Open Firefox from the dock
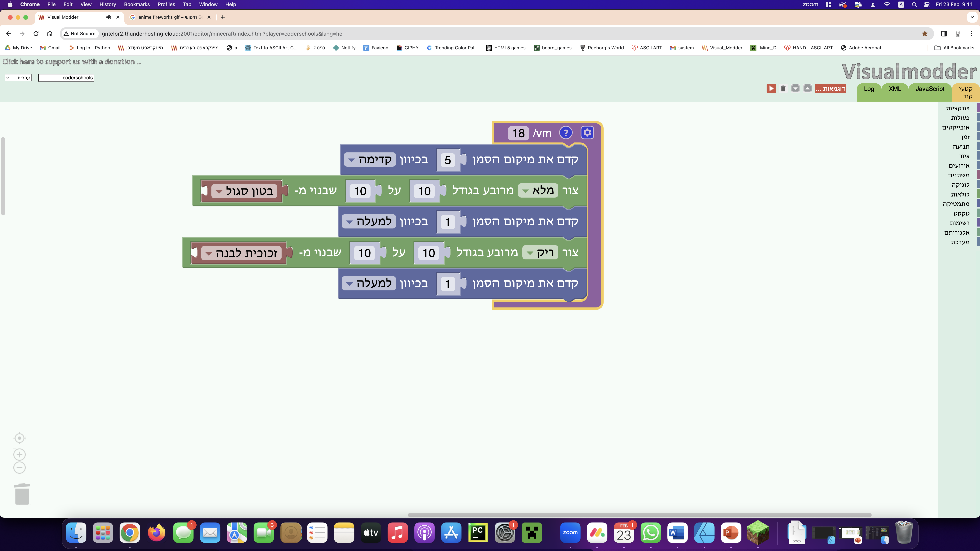This screenshot has width=980, height=551. [156, 533]
